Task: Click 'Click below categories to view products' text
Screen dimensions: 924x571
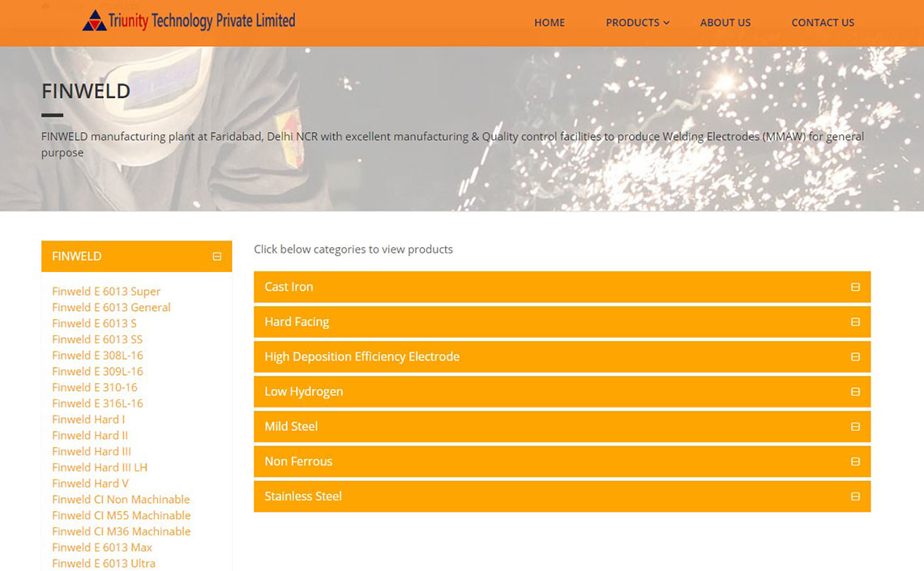Action: (x=353, y=249)
